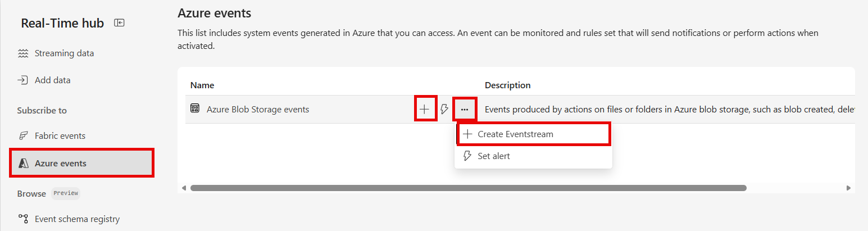This screenshot has width=868, height=231.
Task: Collapse the Real-Time hub navigation pane
Action: [x=119, y=23]
